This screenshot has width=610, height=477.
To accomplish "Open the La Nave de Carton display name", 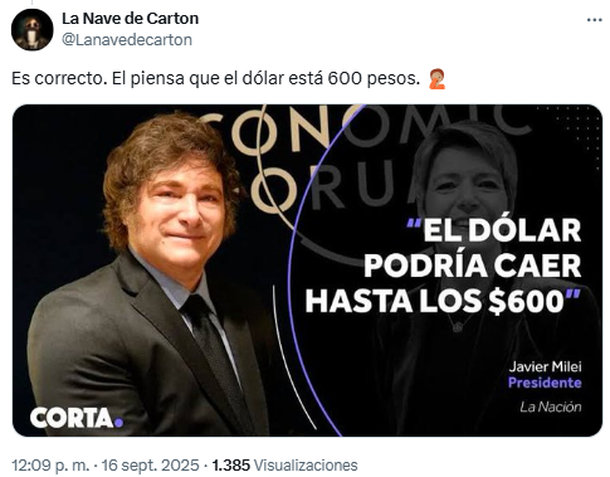I will coord(130,18).
